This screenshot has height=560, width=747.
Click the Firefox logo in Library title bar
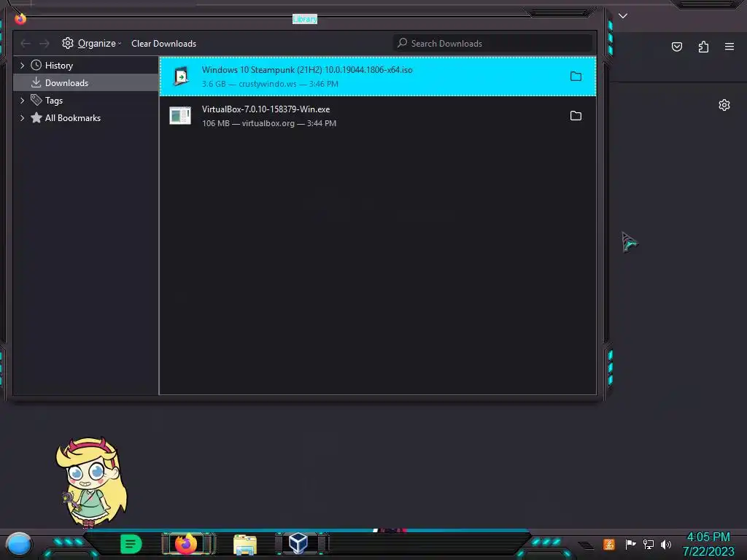(20, 18)
